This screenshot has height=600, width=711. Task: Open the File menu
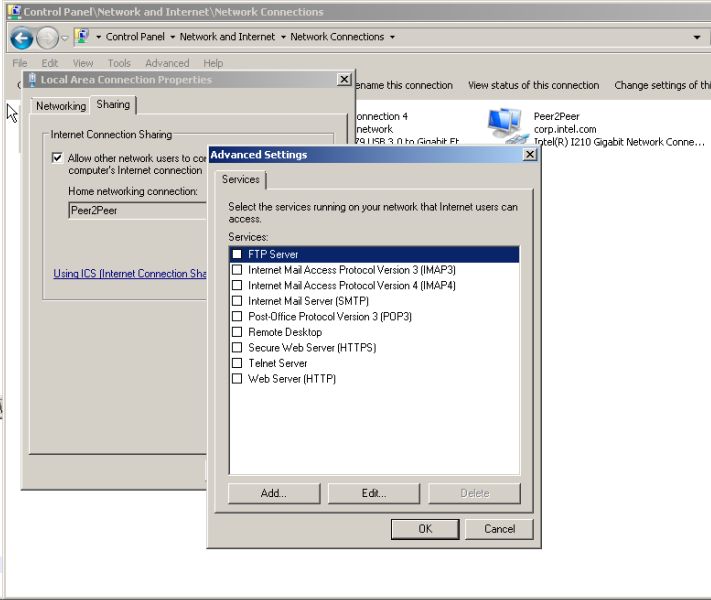(19, 63)
